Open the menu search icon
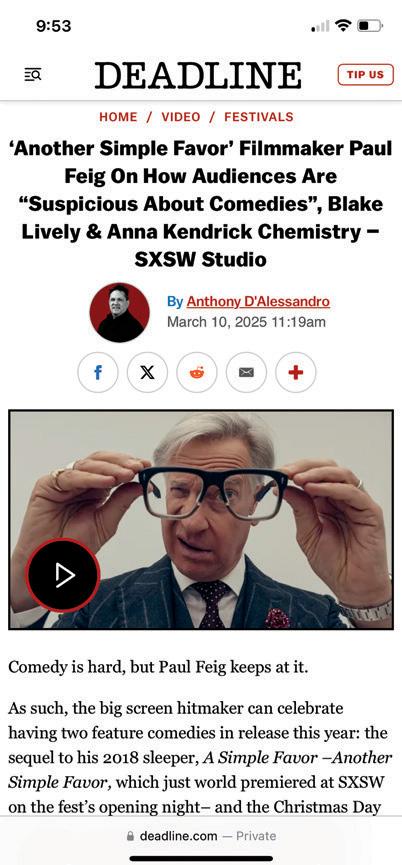The image size is (402, 865). (33, 74)
